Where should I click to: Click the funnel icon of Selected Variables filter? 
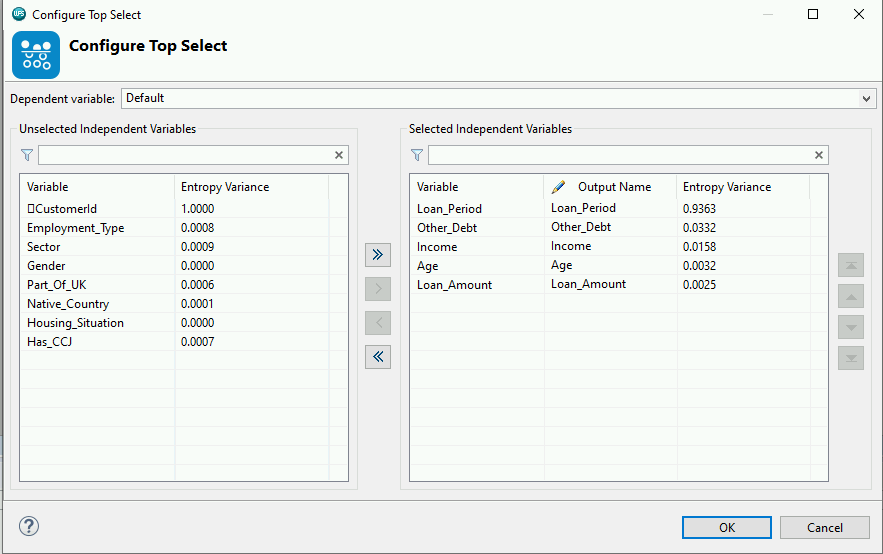pos(417,155)
